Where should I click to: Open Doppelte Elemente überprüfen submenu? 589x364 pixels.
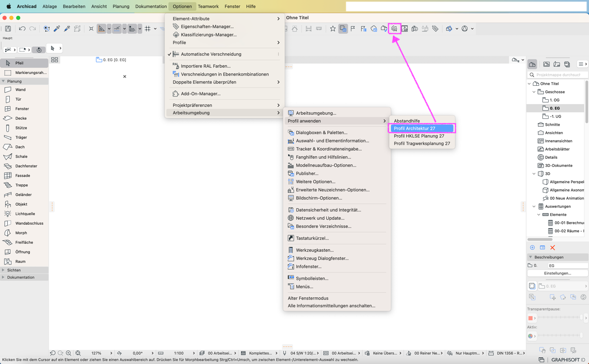pos(225,82)
